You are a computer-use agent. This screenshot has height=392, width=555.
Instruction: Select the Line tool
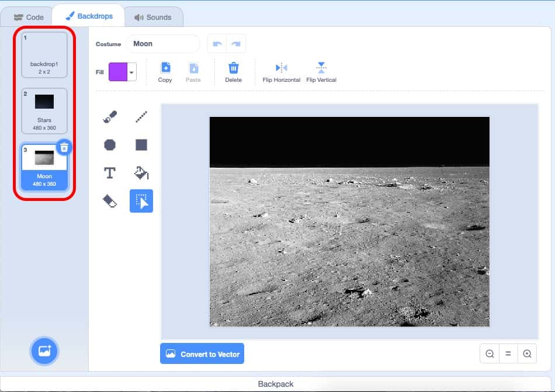(141, 116)
